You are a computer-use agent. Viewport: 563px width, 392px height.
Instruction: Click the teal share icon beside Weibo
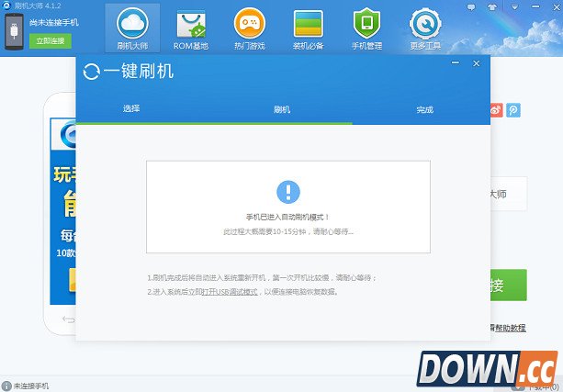click(512, 109)
